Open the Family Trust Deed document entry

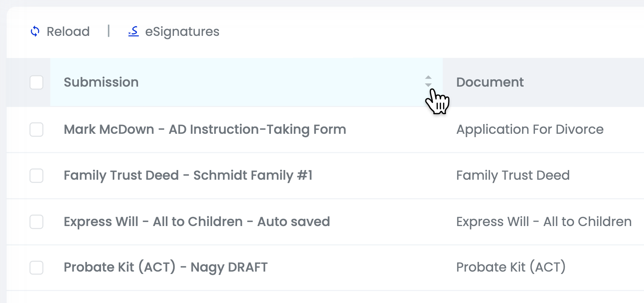[513, 176]
